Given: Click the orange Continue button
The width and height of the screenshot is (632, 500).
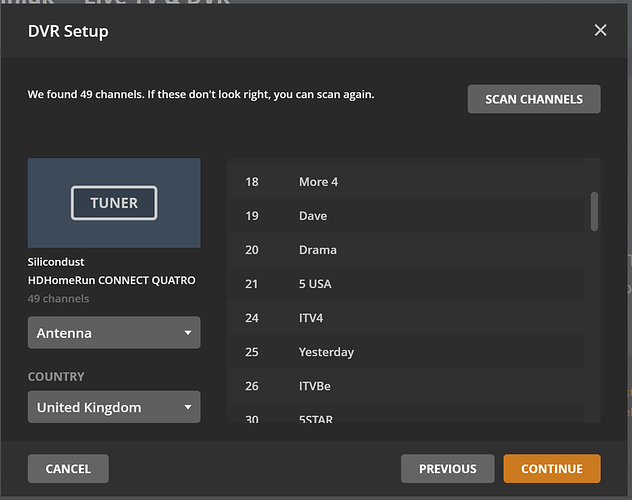Looking at the screenshot, I should click(551, 468).
